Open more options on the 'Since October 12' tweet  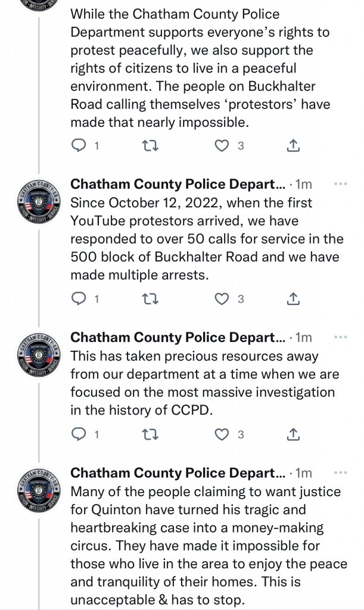(340, 183)
